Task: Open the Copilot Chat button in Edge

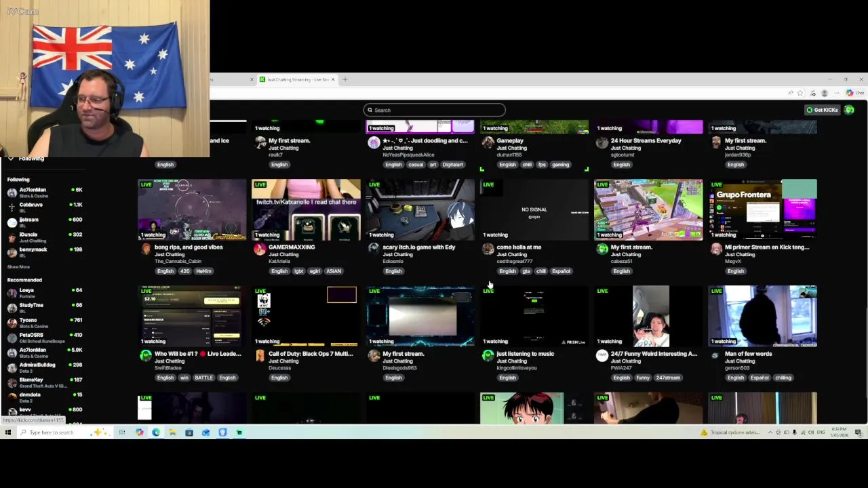Action: pyautogui.click(x=854, y=93)
